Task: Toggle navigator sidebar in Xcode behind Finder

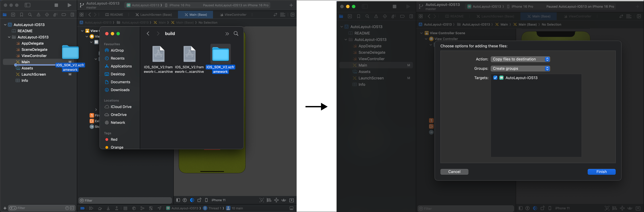Action: tap(27, 5)
